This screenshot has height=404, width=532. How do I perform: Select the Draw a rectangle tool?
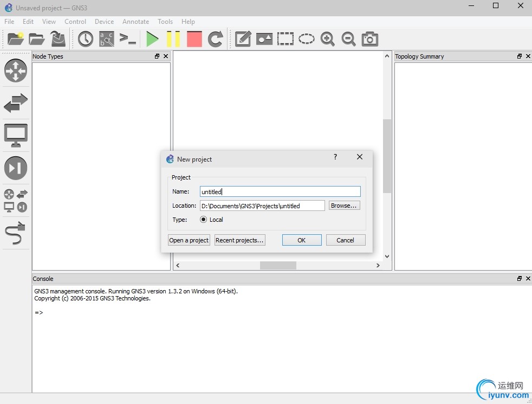pos(286,39)
